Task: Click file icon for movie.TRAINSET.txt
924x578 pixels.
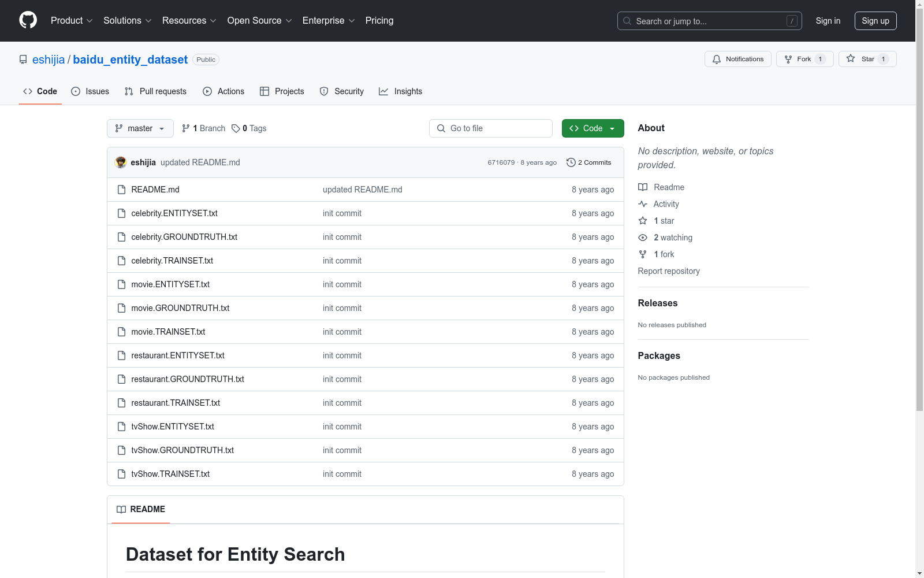Action: tap(121, 332)
